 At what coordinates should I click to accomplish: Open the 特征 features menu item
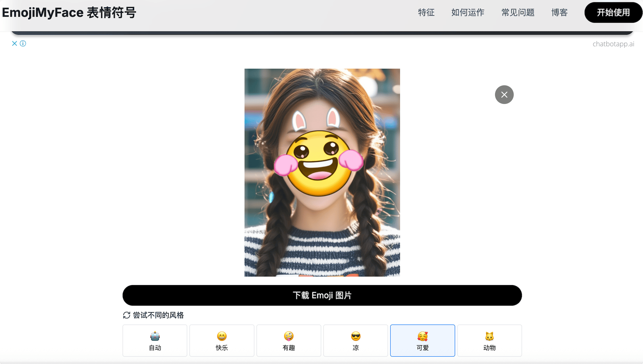coord(426,12)
